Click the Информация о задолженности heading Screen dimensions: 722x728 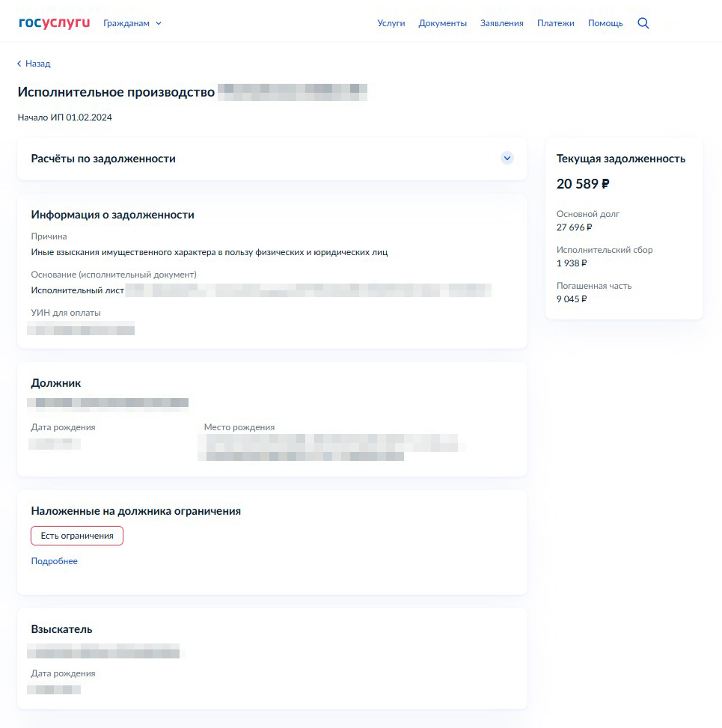tap(112, 215)
